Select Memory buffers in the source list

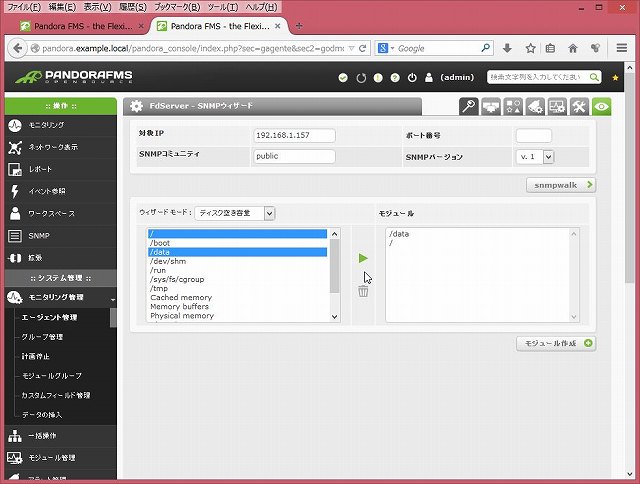tap(238, 306)
